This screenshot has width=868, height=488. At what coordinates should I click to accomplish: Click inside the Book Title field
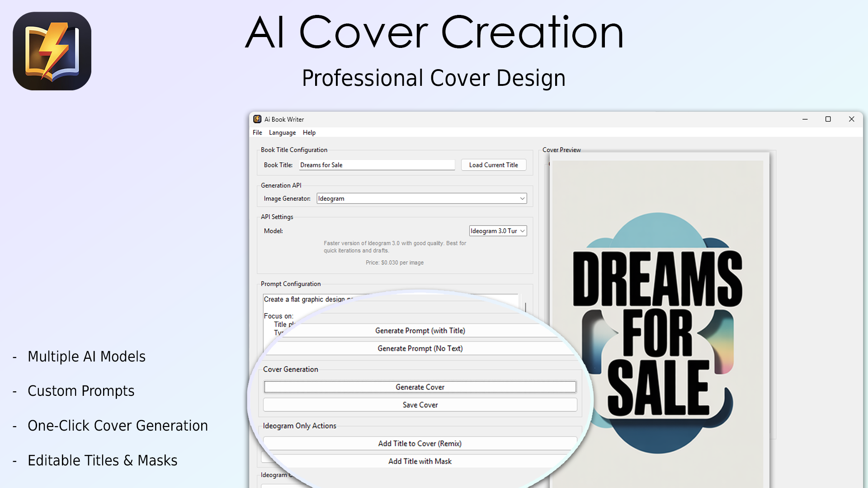click(x=377, y=164)
